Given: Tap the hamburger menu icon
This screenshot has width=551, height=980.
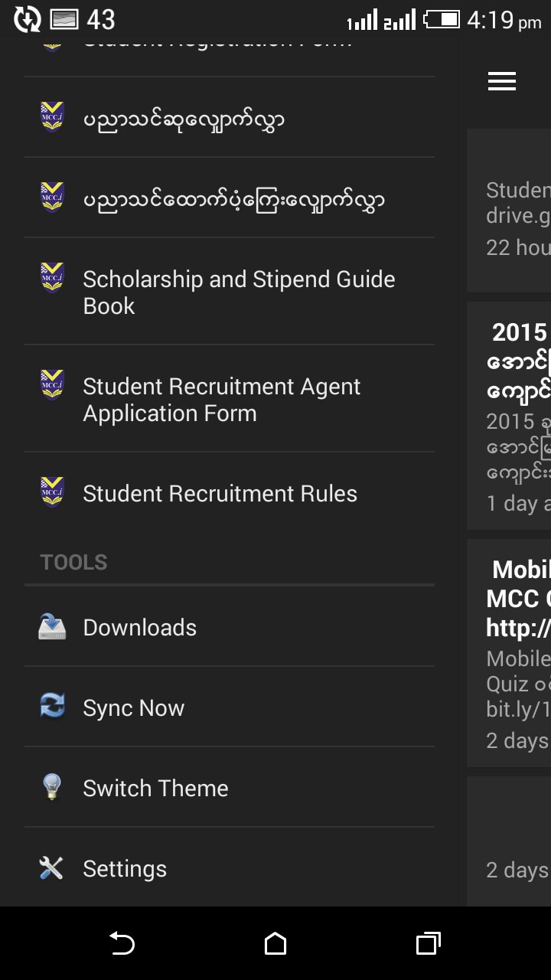Looking at the screenshot, I should [x=502, y=81].
